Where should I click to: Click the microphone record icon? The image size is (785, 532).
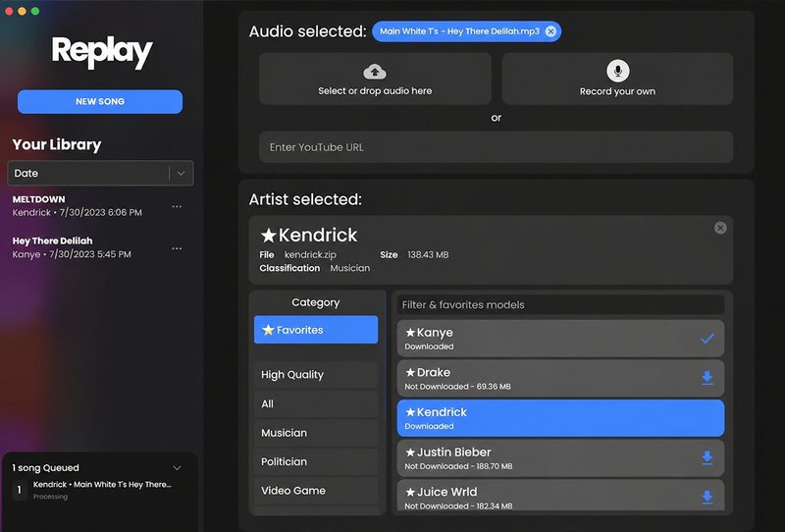click(618, 71)
